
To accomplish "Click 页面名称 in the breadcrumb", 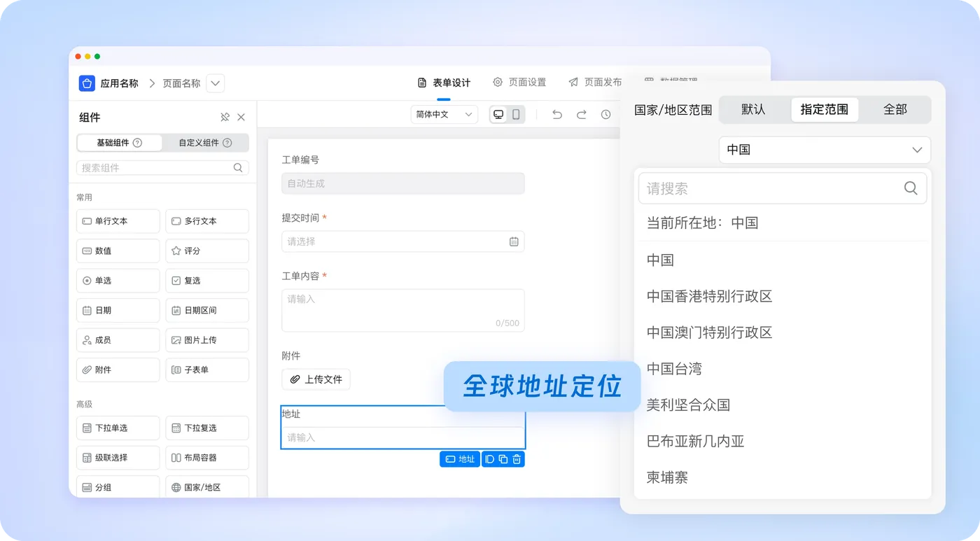I will (181, 83).
